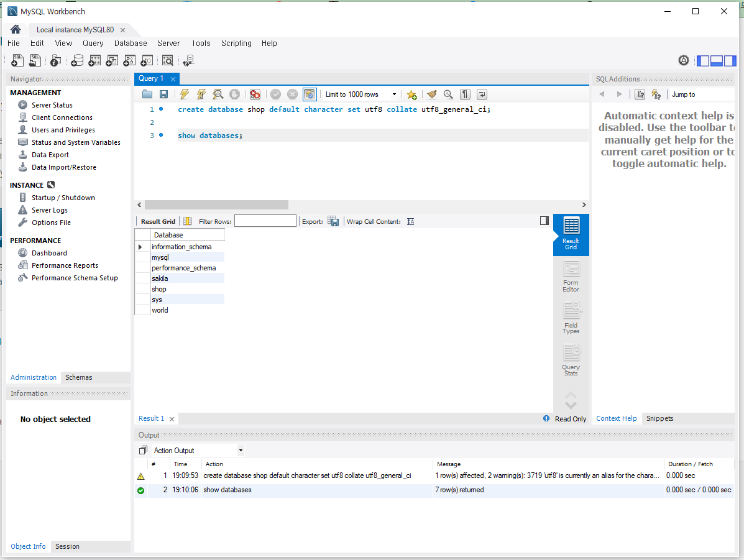Toggle result grid side panel icon

(x=544, y=221)
